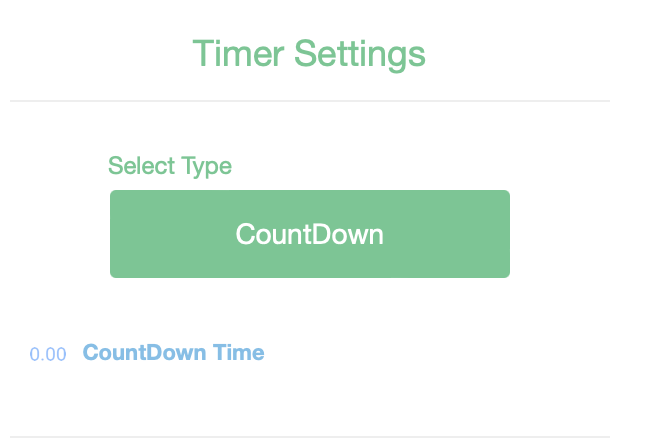Click the CountDown Time label

(x=173, y=352)
